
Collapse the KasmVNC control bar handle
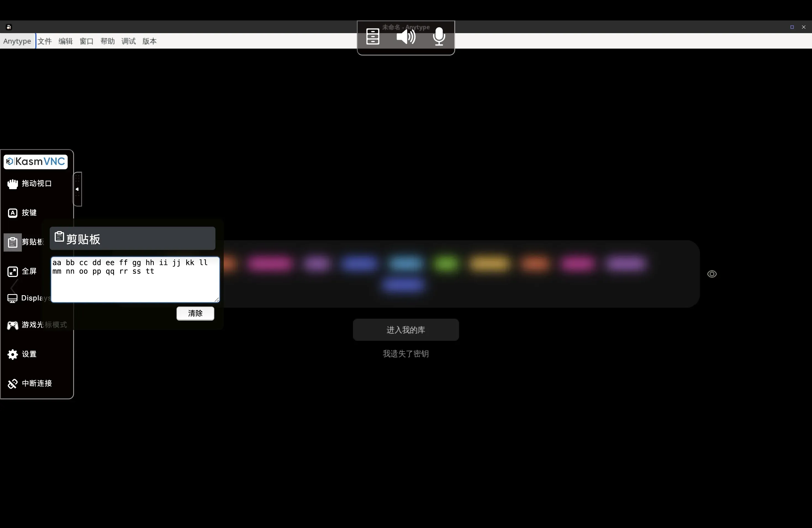pyautogui.click(x=77, y=189)
